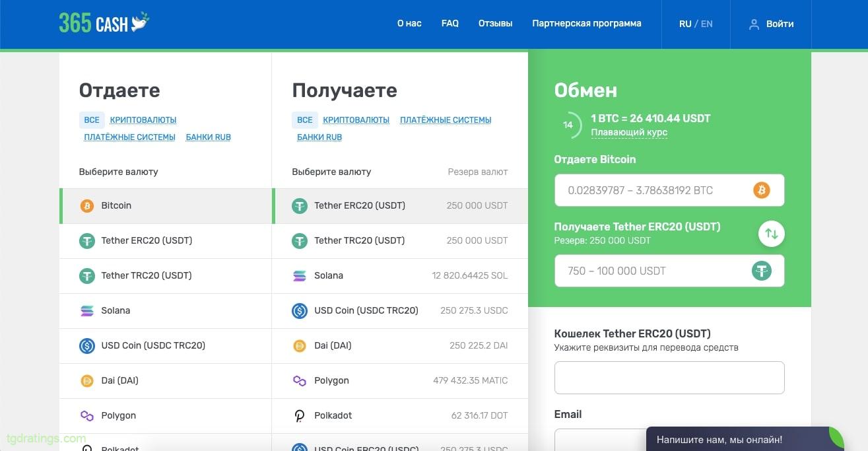Select Tether ERC20 (USDT) in Отдаете
Viewport: 868px width, 451px height.
(x=165, y=241)
